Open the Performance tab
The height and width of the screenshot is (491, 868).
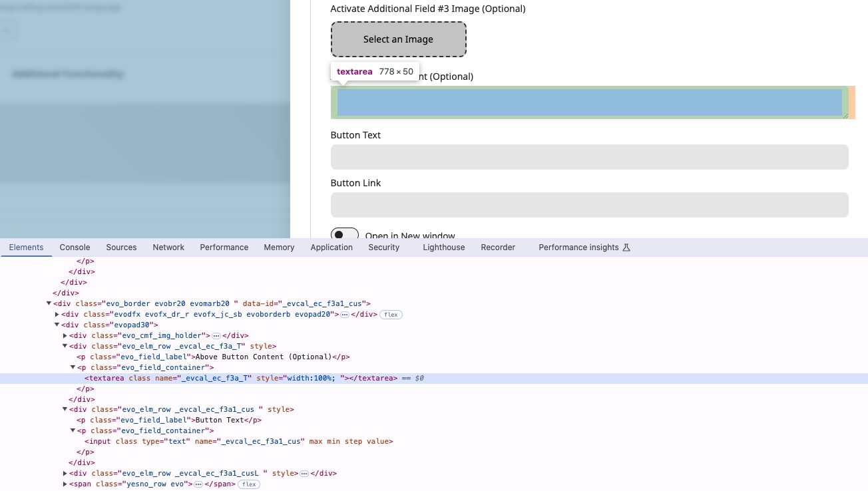pos(224,247)
